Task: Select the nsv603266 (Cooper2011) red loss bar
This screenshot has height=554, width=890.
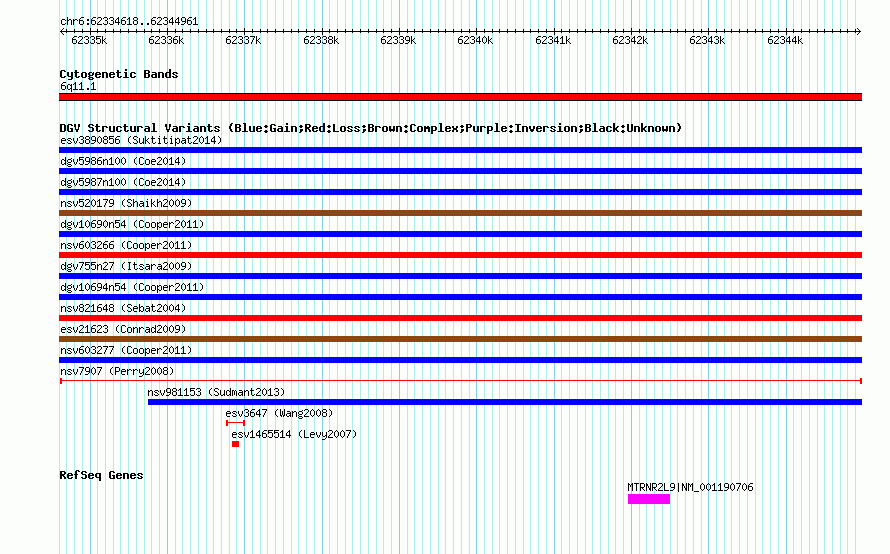Action: (x=460, y=255)
